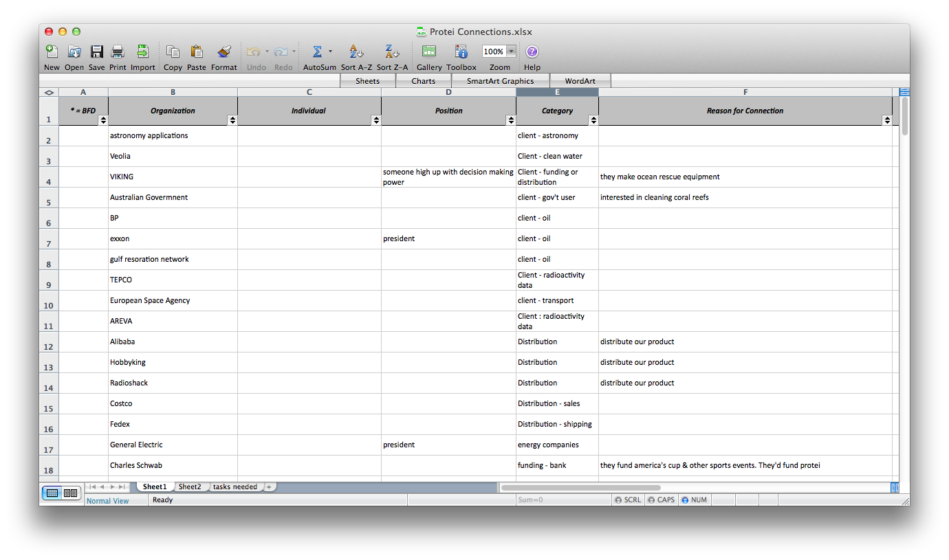Open the Sheets gallery tab

(368, 81)
